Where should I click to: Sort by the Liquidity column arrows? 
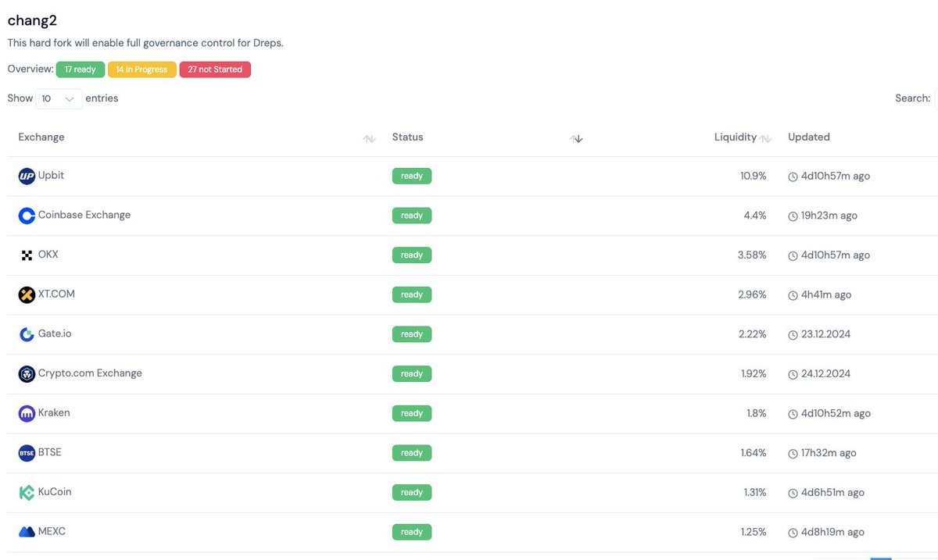pos(765,138)
